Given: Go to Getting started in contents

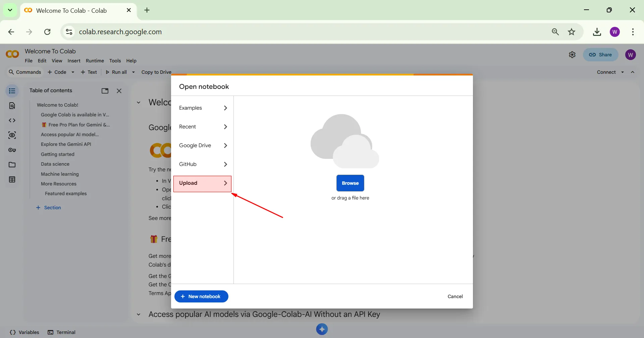Looking at the screenshot, I should 58,154.
